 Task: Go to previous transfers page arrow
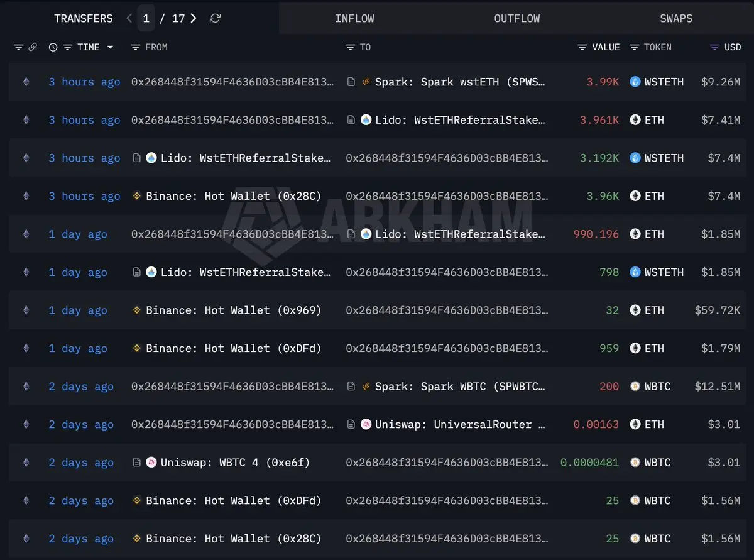pyautogui.click(x=129, y=18)
